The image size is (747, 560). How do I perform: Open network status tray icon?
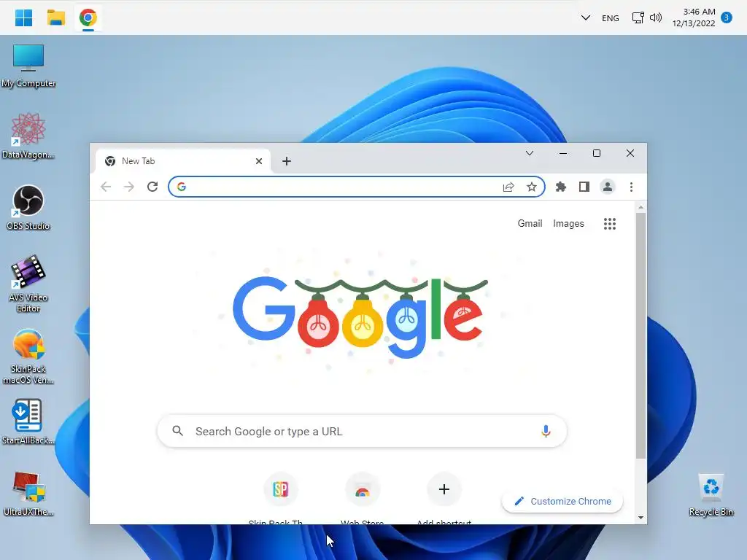(x=638, y=18)
